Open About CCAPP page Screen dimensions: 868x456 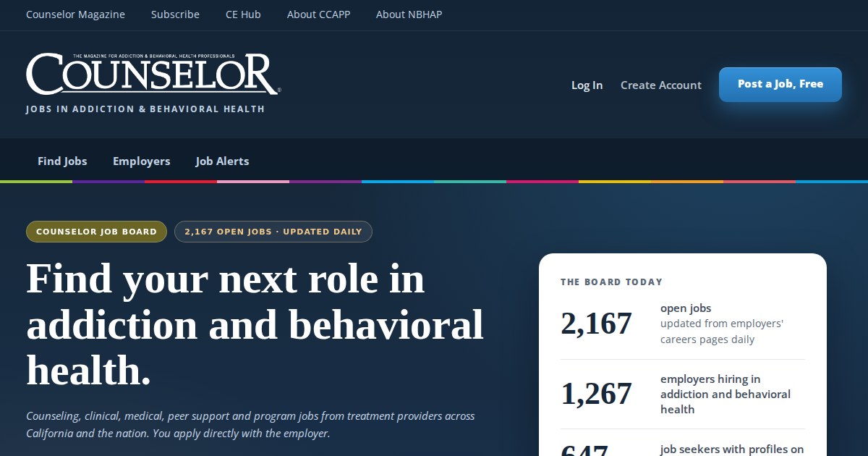tap(318, 14)
